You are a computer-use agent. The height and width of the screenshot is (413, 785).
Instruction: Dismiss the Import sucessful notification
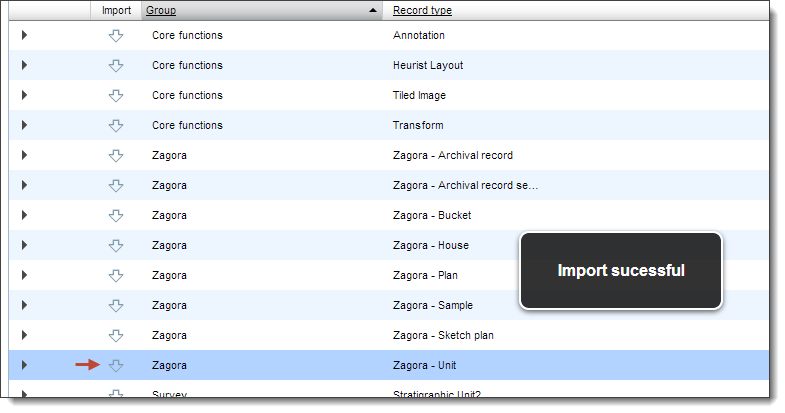point(621,270)
